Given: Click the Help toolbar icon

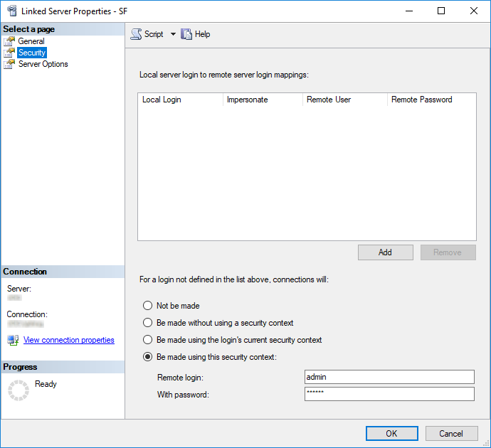Looking at the screenshot, I should pos(186,34).
